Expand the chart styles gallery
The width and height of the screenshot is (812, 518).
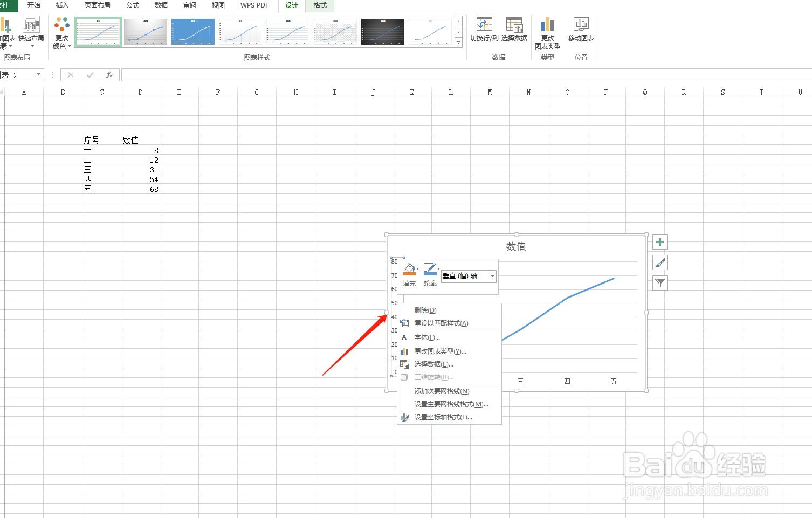[x=459, y=43]
